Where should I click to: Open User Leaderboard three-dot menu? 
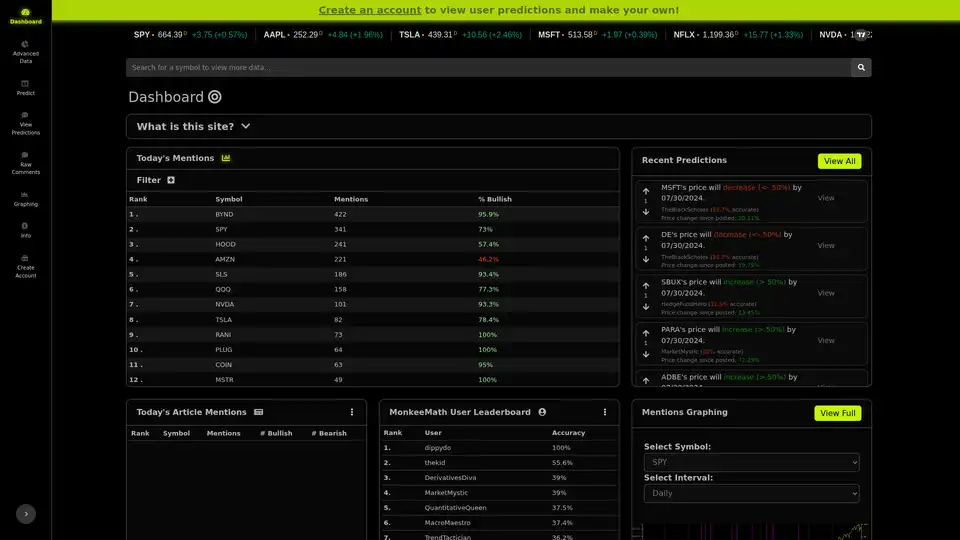pyautogui.click(x=604, y=412)
